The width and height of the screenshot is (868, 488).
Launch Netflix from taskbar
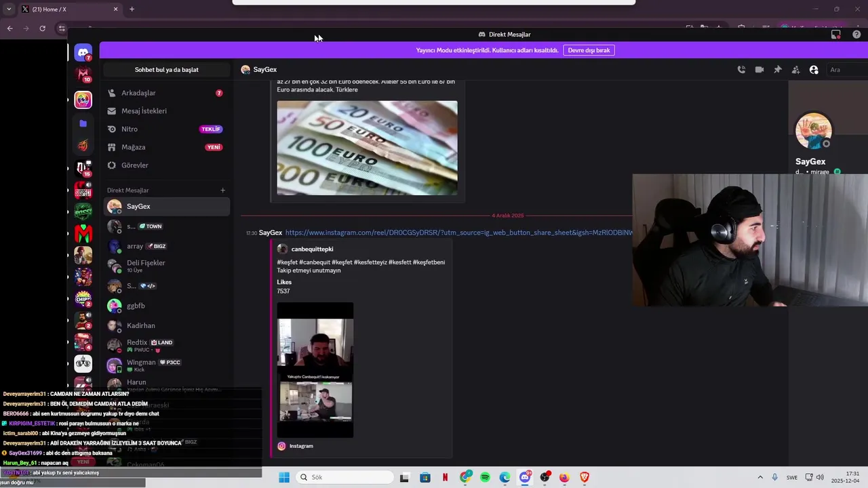[445, 477]
